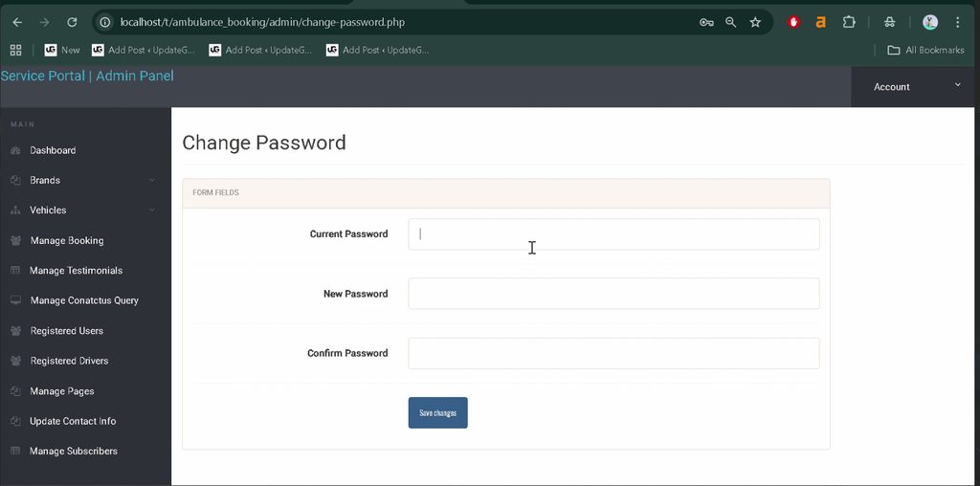Open Manage Testimonials in the sidebar

(76, 271)
